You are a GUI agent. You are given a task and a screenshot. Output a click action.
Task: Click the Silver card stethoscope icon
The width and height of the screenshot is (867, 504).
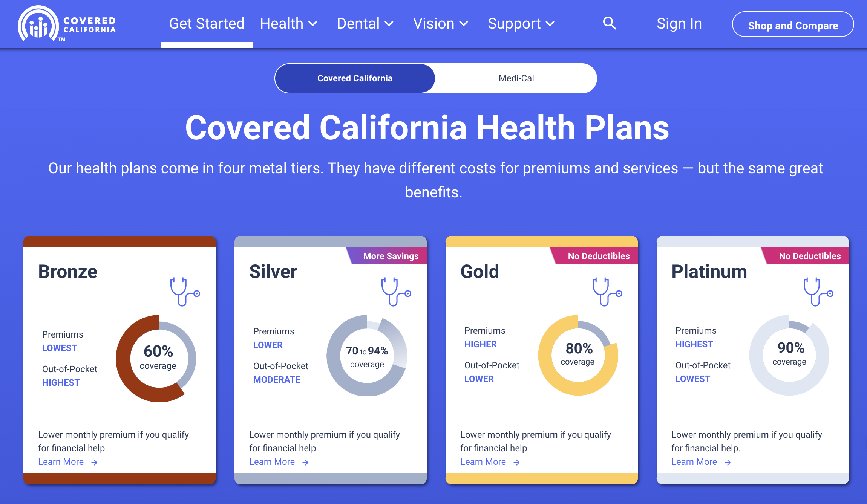(396, 292)
